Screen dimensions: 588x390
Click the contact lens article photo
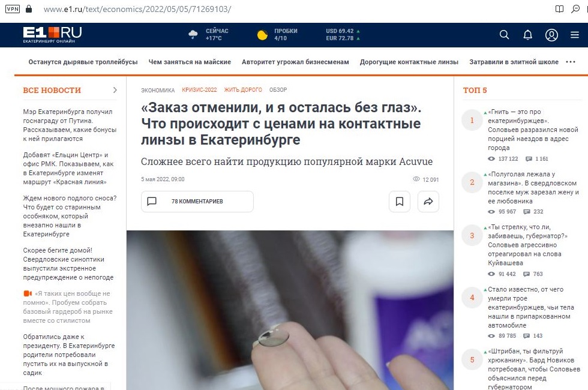pos(290,310)
